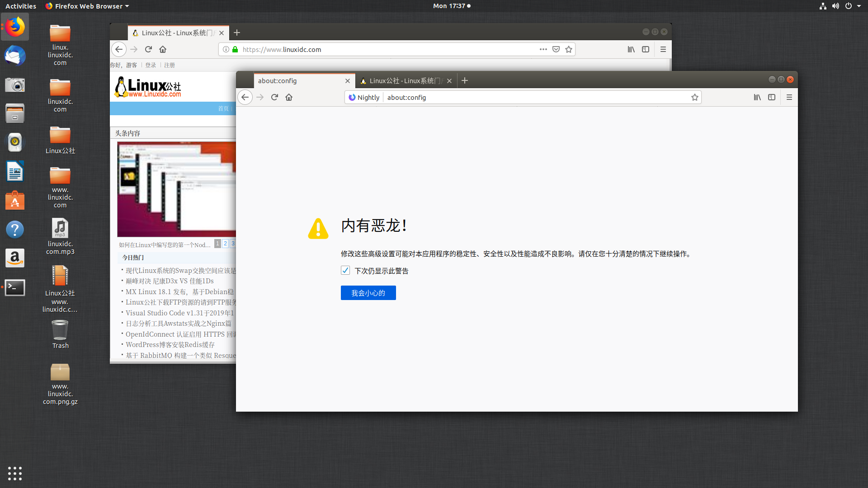Open page actions menu in the linuxidc URL bar
The width and height of the screenshot is (868, 488).
coord(543,49)
